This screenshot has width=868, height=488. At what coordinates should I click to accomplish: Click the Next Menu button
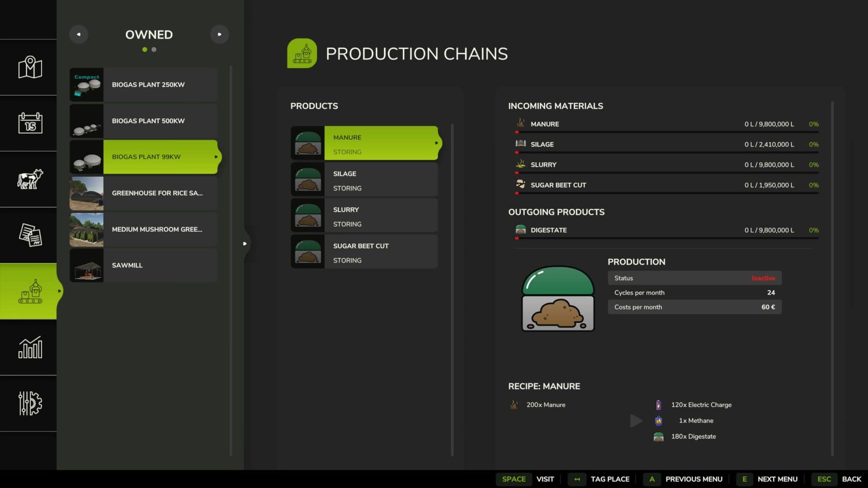point(767,479)
